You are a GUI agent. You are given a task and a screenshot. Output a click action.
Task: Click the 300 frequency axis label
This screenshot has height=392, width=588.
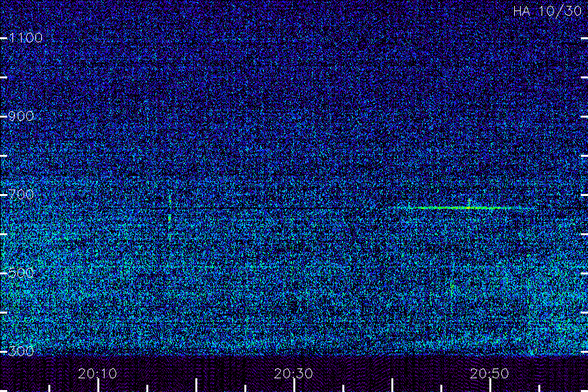[21, 351]
